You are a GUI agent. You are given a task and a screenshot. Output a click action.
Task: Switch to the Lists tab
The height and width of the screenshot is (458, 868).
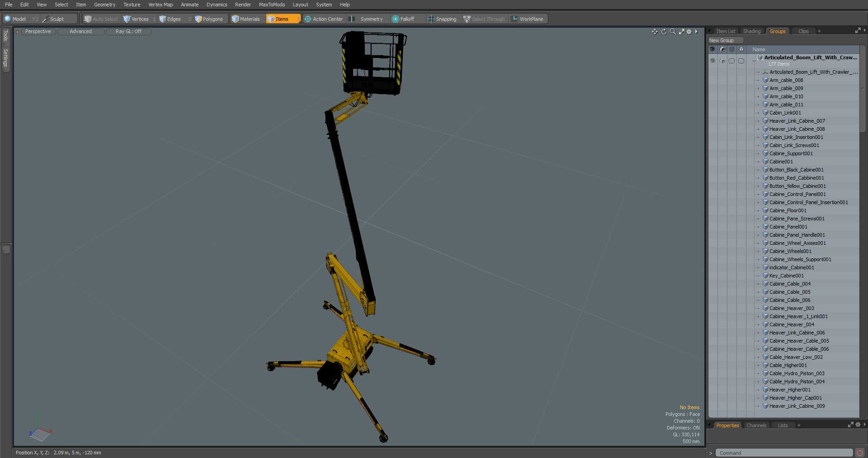click(x=783, y=425)
